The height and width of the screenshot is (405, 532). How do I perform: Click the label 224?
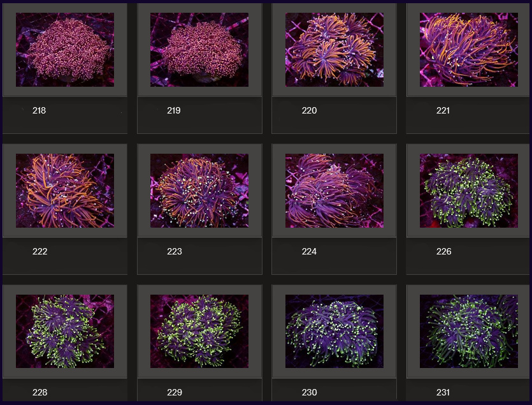point(309,251)
